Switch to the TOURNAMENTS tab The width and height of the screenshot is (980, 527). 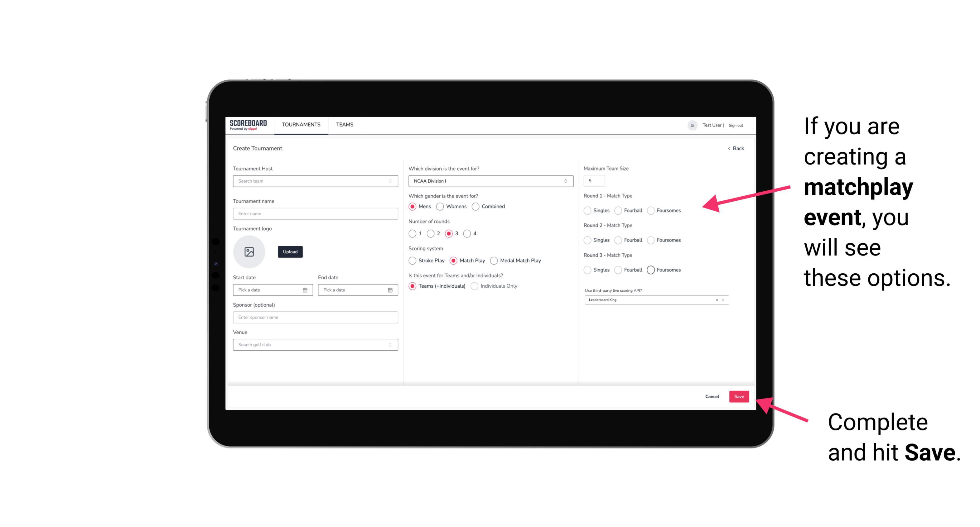pos(301,125)
